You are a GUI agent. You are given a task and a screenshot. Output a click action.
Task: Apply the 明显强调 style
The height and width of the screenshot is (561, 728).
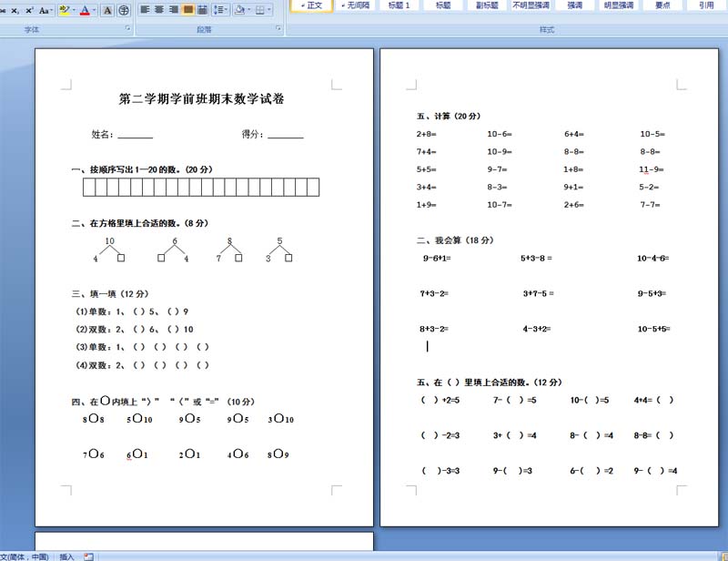coord(619,5)
